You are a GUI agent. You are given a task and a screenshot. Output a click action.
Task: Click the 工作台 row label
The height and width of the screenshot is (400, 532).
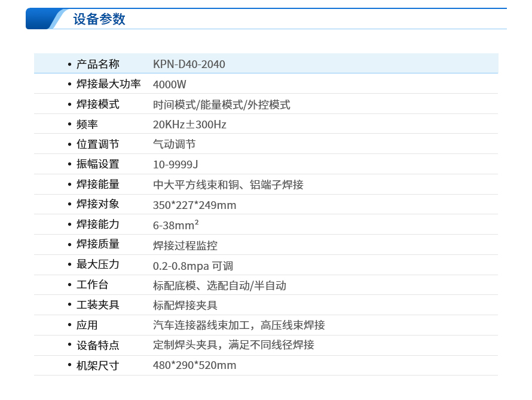[93, 285]
